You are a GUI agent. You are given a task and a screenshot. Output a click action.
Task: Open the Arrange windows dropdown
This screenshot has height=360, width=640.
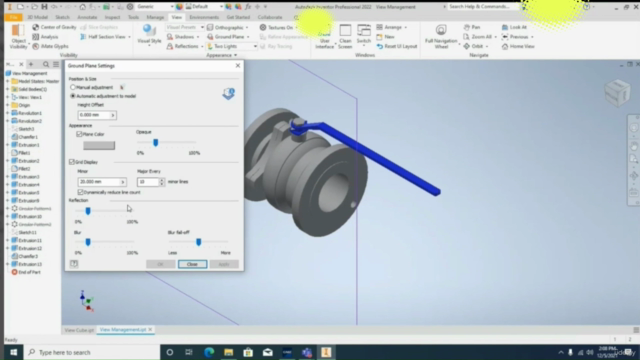pyautogui.click(x=406, y=27)
